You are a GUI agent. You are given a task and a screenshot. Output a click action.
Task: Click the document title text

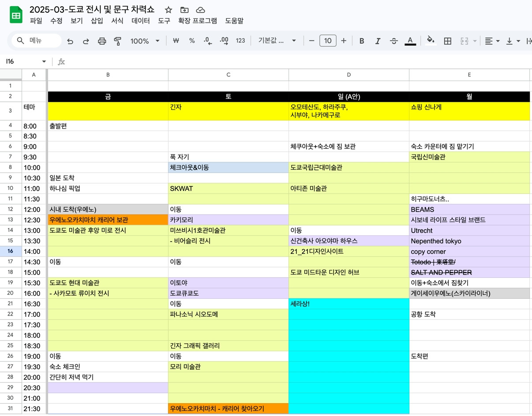point(92,10)
